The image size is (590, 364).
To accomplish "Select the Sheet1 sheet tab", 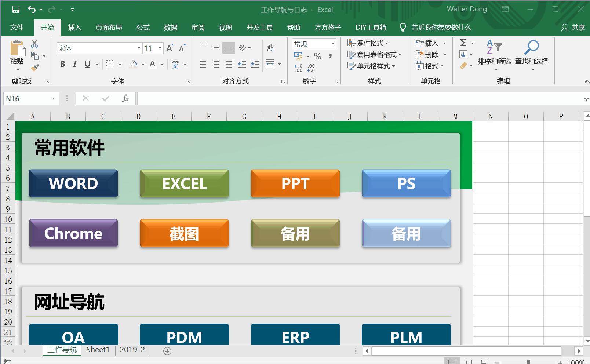I will [x=97, y=350].
